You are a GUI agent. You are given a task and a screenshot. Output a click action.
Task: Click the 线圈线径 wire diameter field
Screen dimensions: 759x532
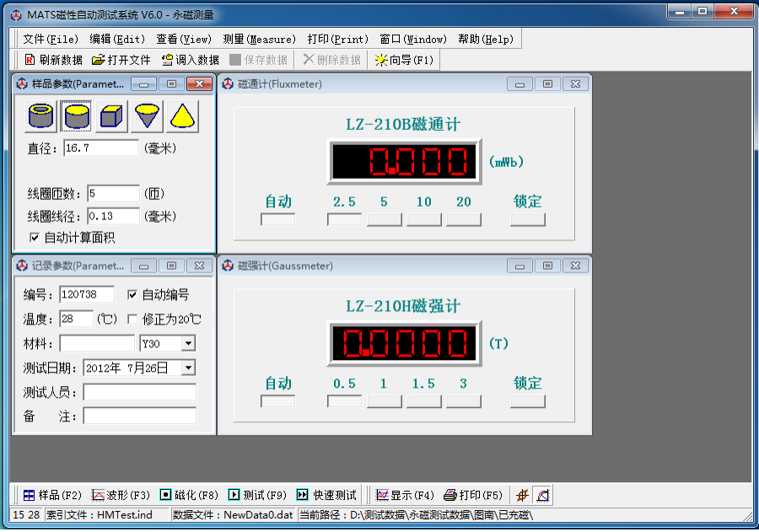[113, 216]
